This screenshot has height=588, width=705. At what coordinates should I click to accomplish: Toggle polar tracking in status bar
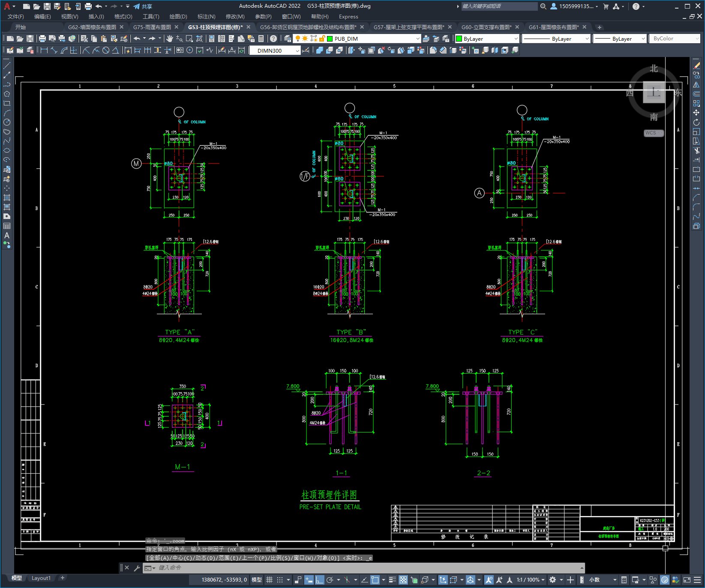pos(330,579)
